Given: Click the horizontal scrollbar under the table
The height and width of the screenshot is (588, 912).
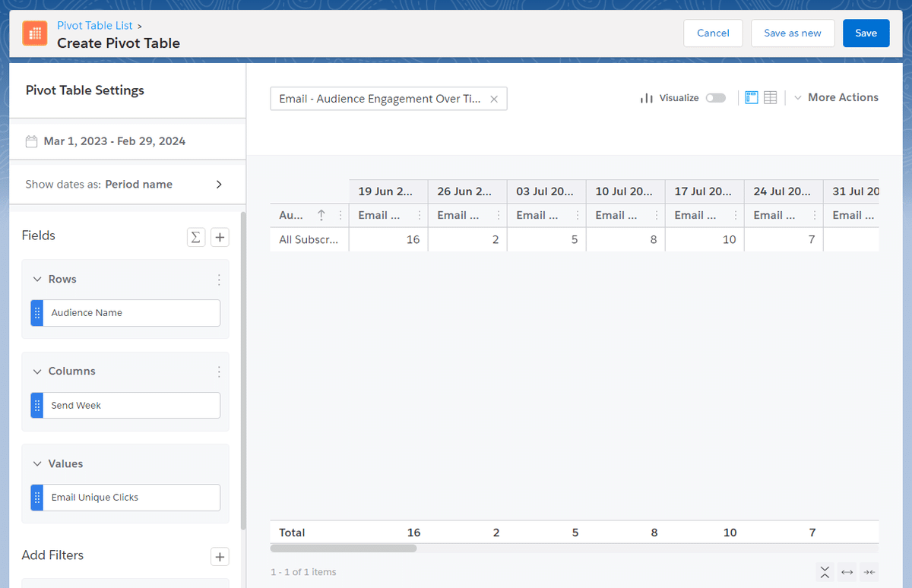Looking at the screenshot, I should click(344, 548).
